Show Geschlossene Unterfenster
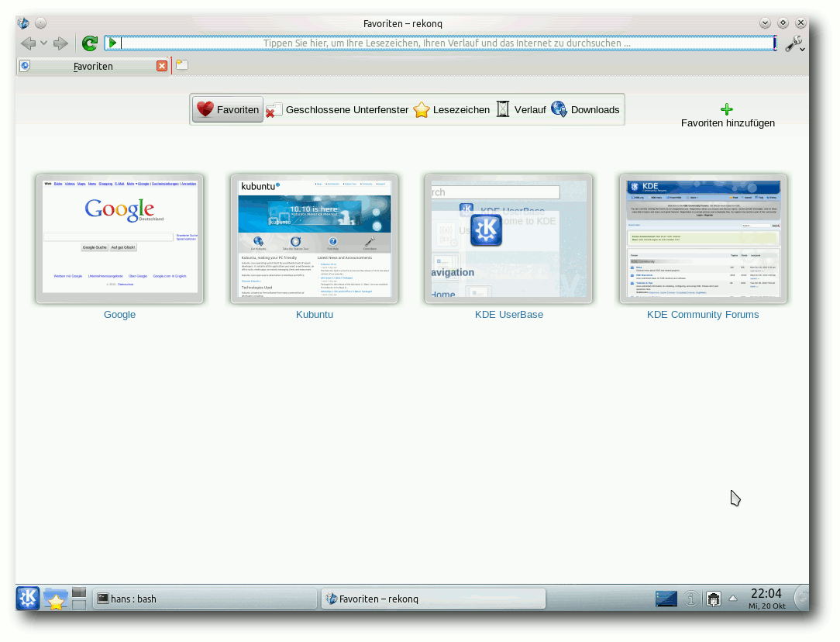The height and width of the screenshot is (642, 840). [338, 109]
